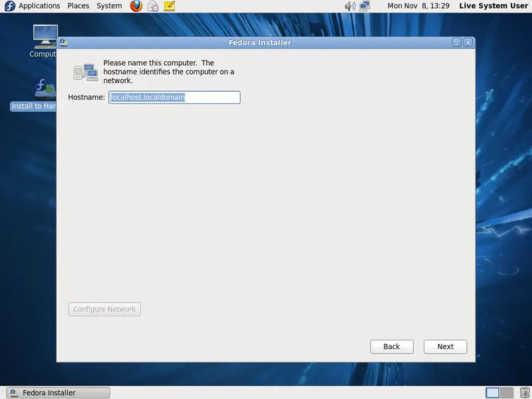
Task: Open Firefox from the top panel
Action: (x=136, y=6)
